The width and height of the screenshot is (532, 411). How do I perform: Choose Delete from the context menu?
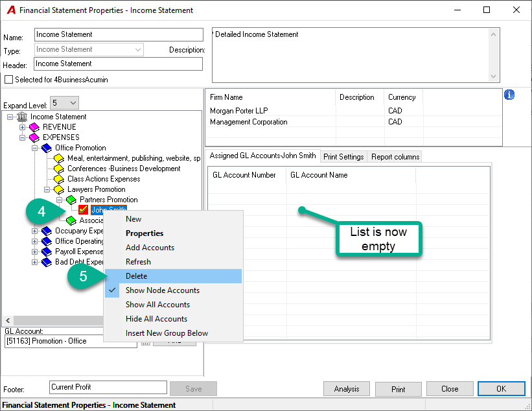click(173, 276)
